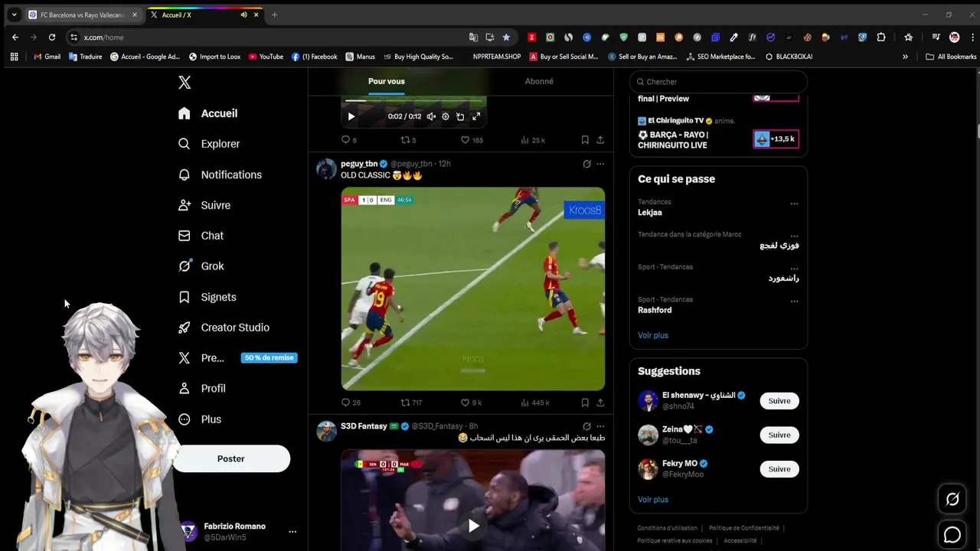View stats of the 25 k views post
Viewport: 980px width, 551px height.
tap(533, 140)
